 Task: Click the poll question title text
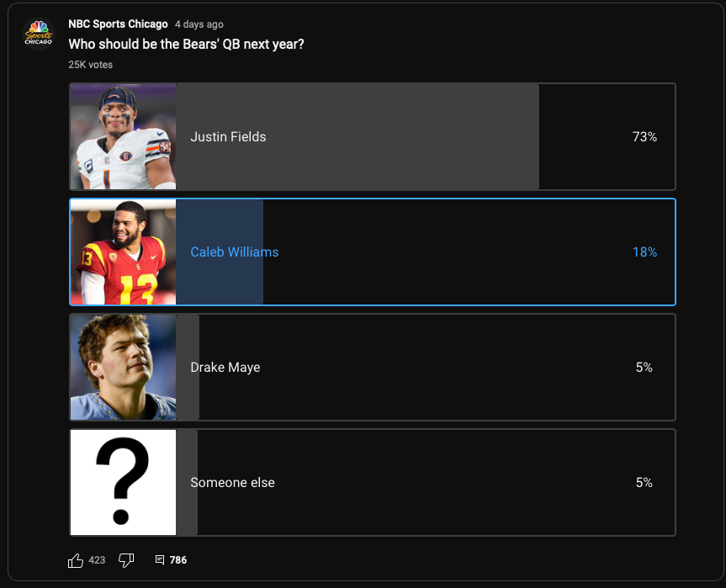(x=186, y=44)
